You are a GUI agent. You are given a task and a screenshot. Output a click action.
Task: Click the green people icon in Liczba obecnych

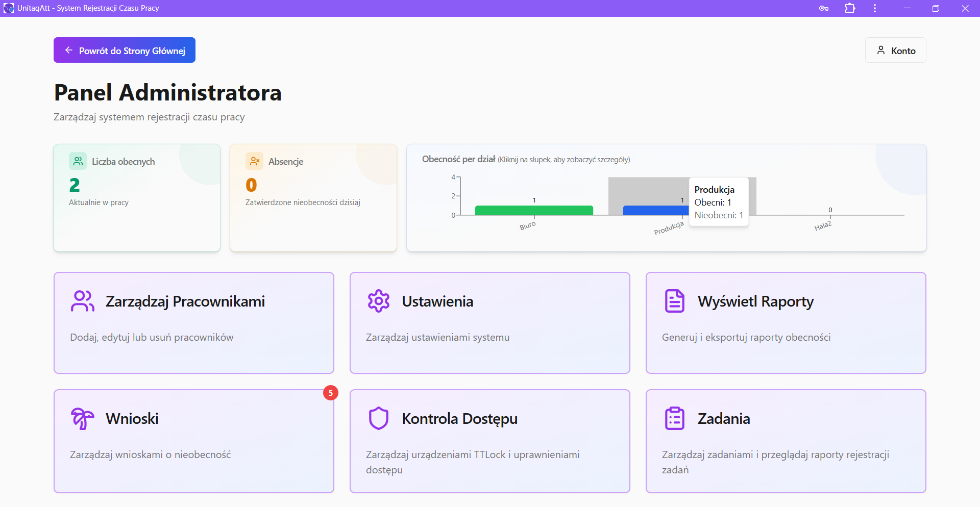pyautogui.click(x=78, y=161)
